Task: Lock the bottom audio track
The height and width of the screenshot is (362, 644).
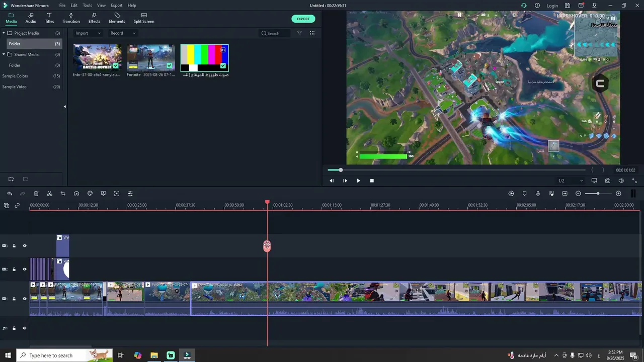Action: pos(14,328)
